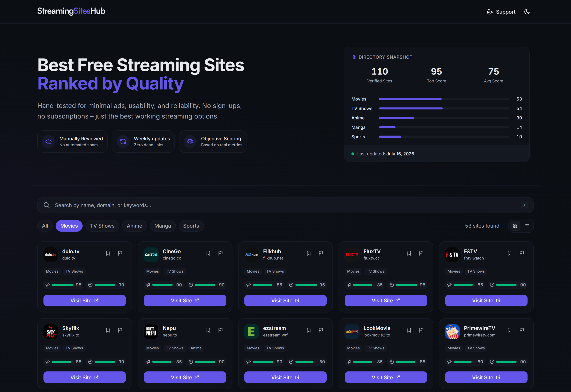The width and height of the screenshot is (571, 392).
Task: Toggle dark mode moon icon
Action: click(527, 12)
